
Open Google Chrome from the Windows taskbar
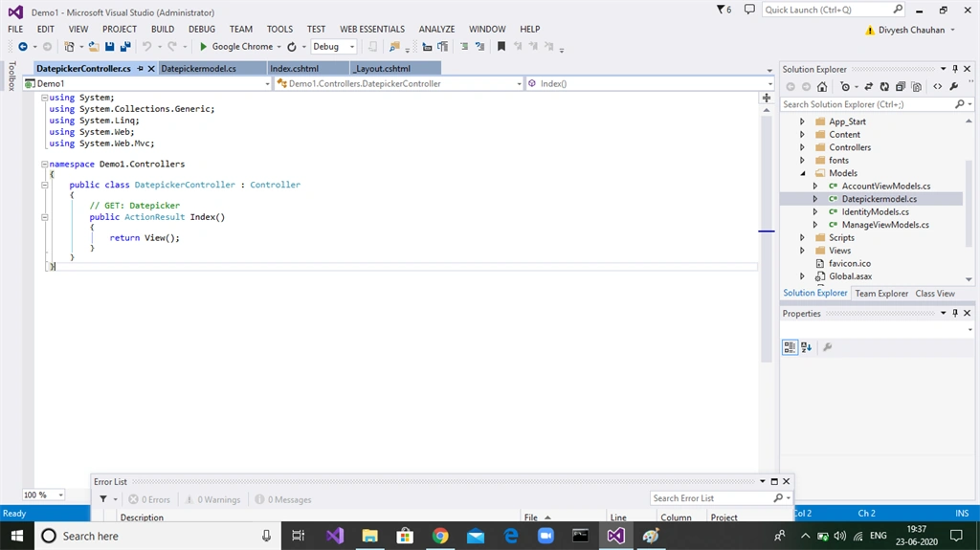[x=440, y=536]
